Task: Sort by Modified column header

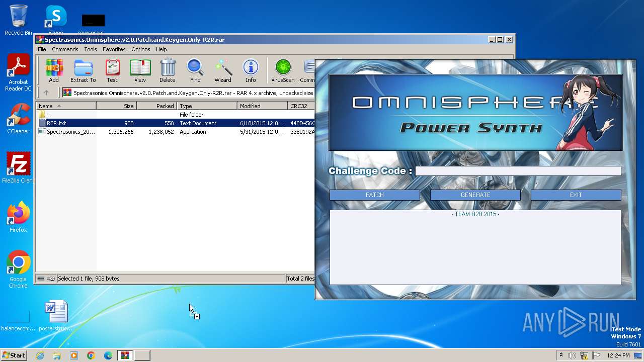Action: (x=262, y=106)
